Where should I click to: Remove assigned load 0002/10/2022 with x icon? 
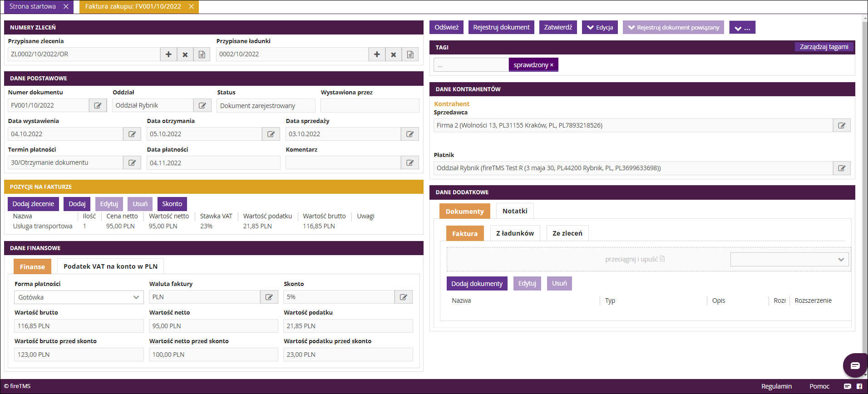pos(394,54)
